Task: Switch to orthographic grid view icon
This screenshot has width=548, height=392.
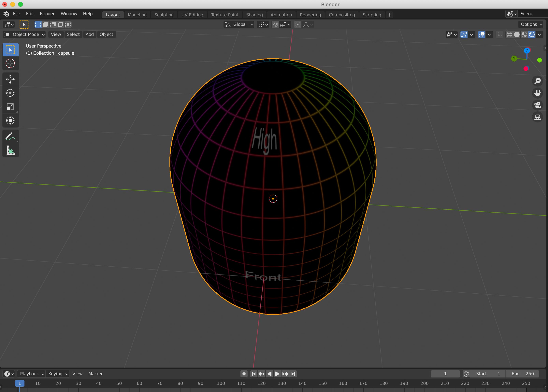Action: click(x=537, y=117)
